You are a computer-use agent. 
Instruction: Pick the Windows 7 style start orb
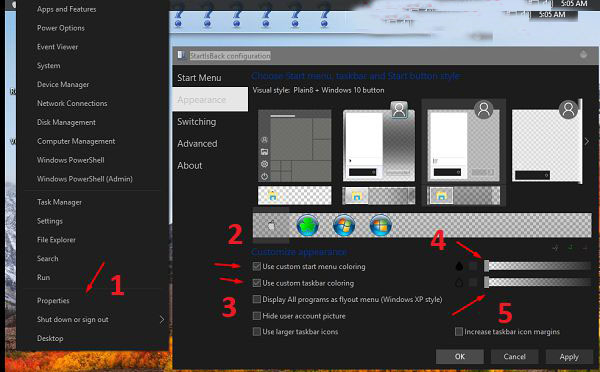(x=344, y=225)
